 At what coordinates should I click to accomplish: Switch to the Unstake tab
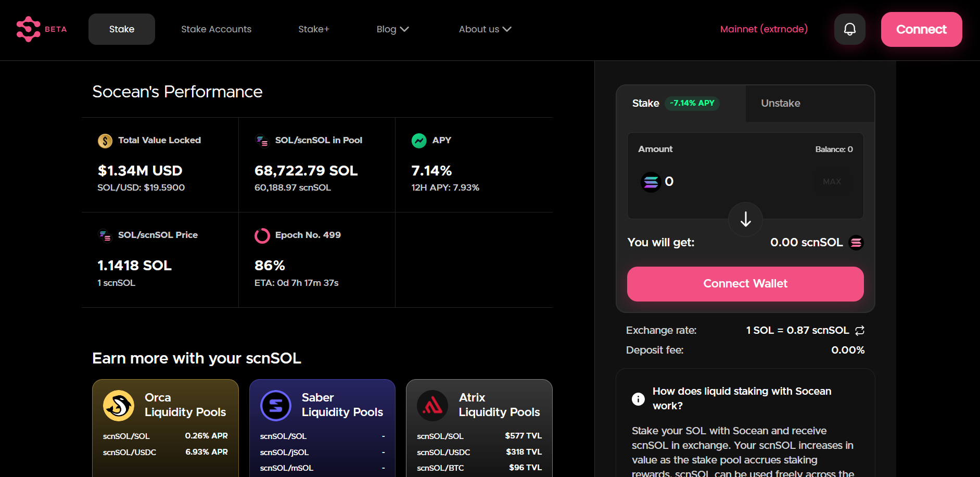coord(810,103)
